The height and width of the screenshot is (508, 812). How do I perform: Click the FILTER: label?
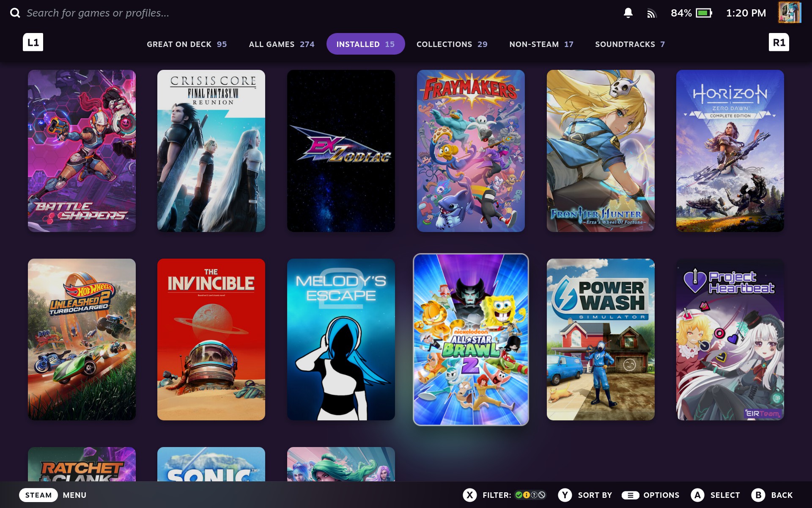pyautogui.click(x=497, y=495)
